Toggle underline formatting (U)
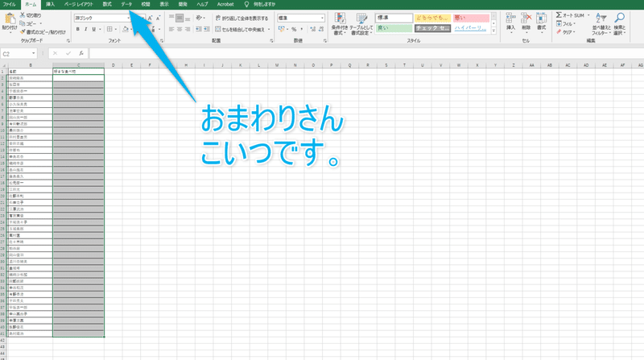Image resolution: width=644 pixels, height=360 pixels. click(93, 29)
